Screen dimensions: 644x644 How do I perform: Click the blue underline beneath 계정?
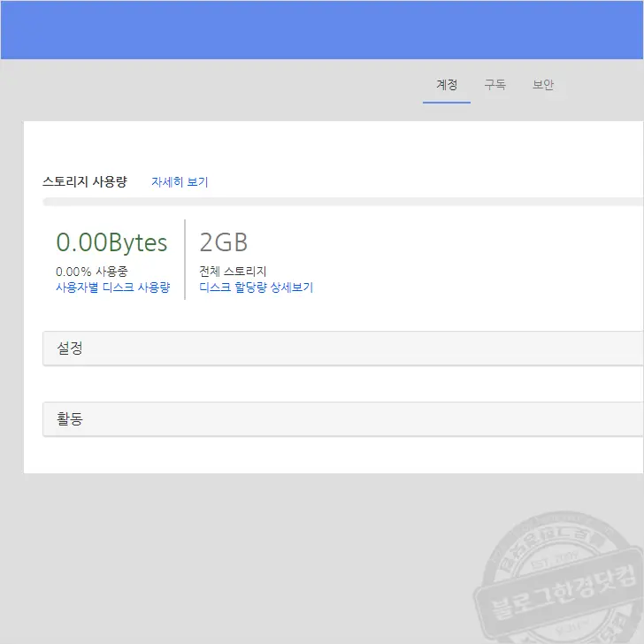(447, 103)
